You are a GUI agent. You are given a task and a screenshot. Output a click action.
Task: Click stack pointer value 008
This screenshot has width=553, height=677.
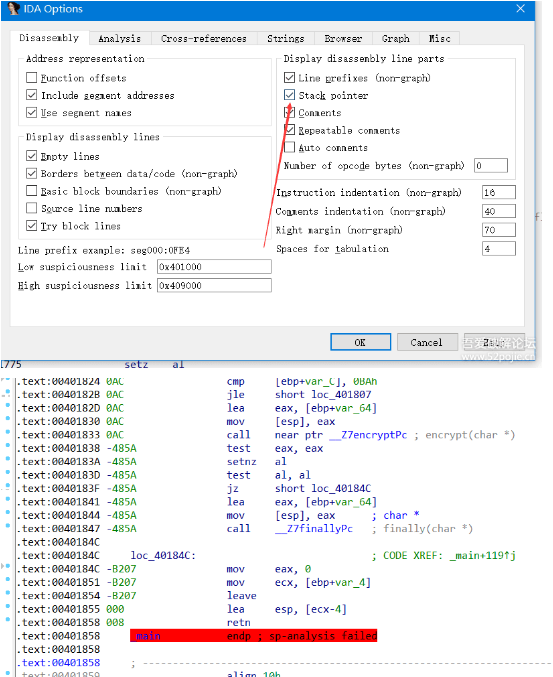(115, 623)
